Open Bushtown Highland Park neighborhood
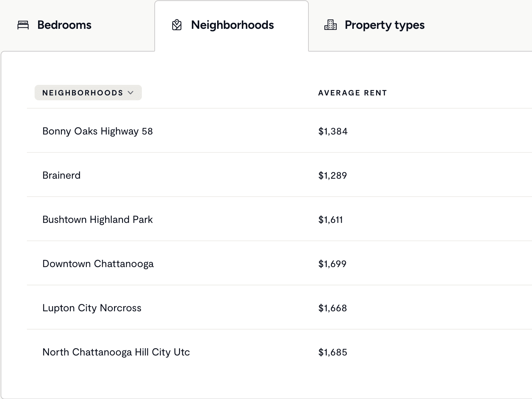This screenshot has height=399, width=532. pyautogui.click(x=97, y=220)
